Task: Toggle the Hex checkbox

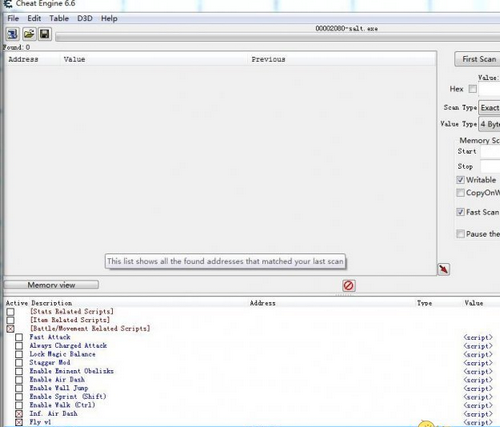Action: click(473, 89)
